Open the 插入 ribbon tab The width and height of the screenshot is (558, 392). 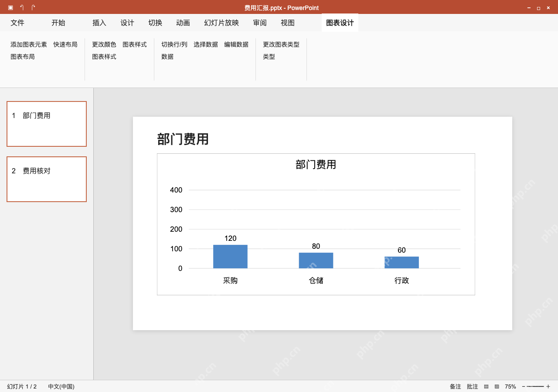tap(99, 23)
